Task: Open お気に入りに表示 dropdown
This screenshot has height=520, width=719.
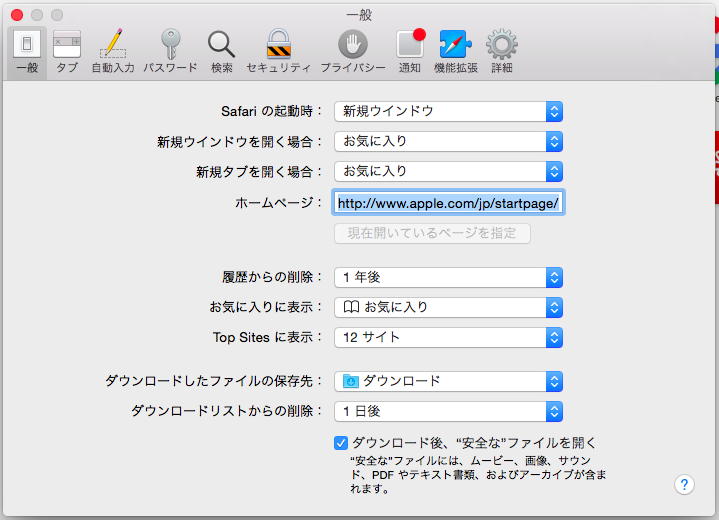Action: point(448,308)
